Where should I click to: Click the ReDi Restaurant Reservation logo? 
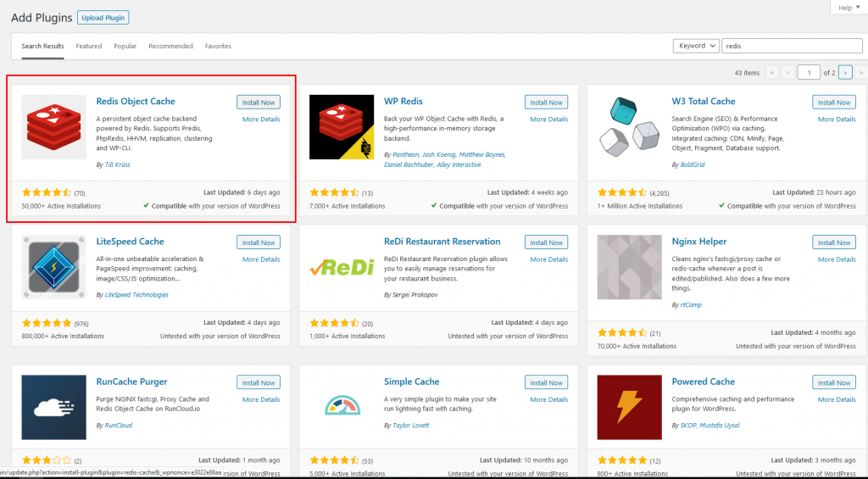pyautogui.click(x=342, y=267)
